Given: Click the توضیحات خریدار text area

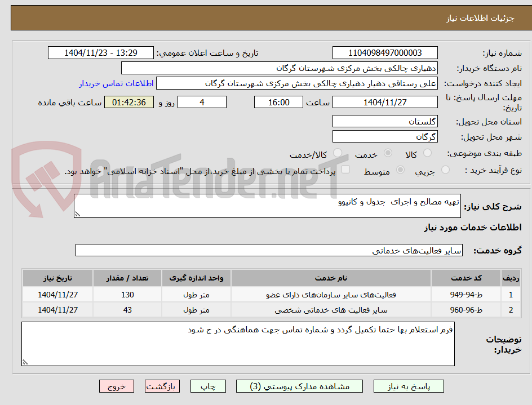Looking at the screenshot, I should 238,344.
